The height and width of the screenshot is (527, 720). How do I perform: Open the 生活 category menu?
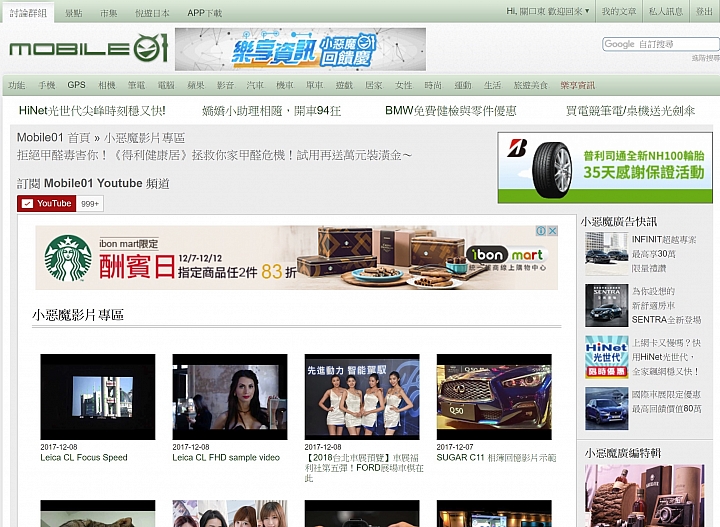[492, 85]
